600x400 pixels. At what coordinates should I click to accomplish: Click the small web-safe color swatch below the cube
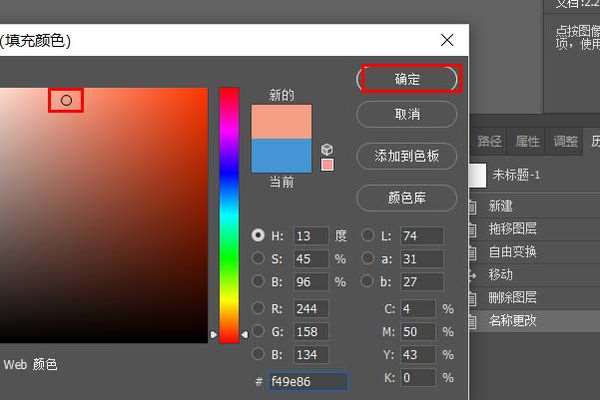pos(327,165)
